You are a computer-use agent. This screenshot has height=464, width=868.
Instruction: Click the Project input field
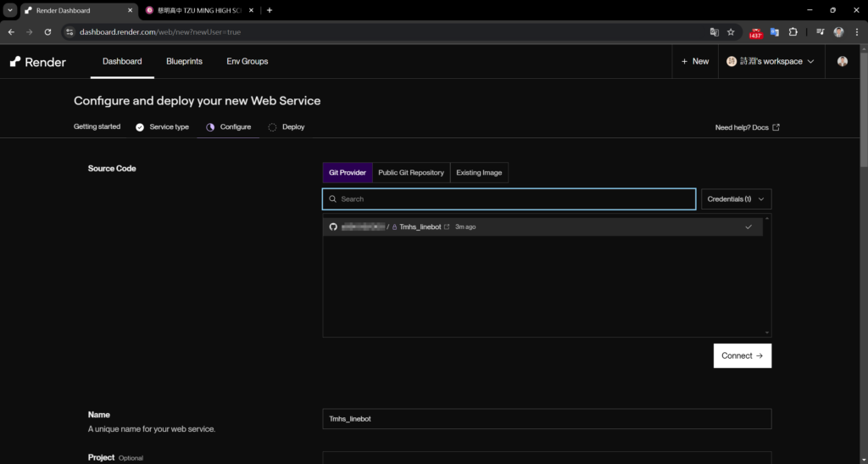coord(547,458)
